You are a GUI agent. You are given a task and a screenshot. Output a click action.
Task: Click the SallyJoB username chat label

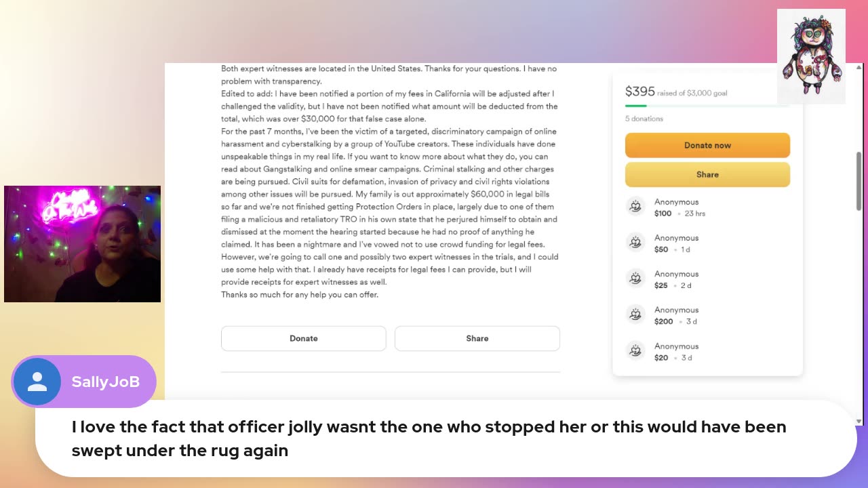106,382
